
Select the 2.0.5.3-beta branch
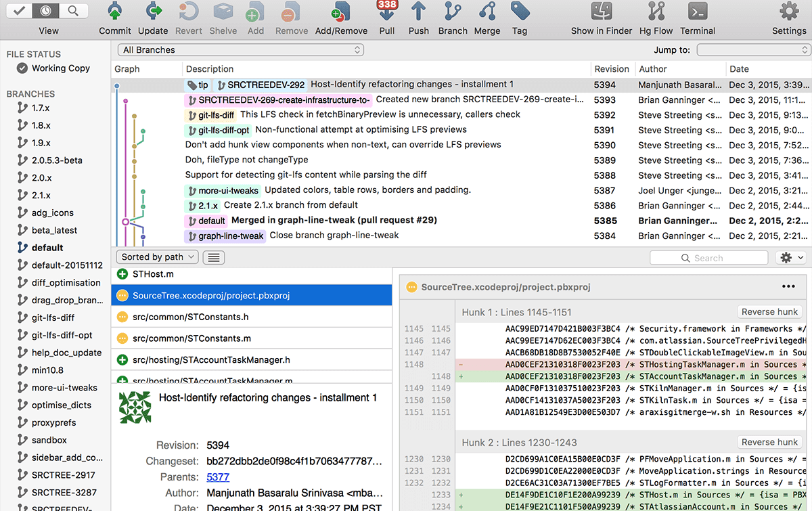57,160
